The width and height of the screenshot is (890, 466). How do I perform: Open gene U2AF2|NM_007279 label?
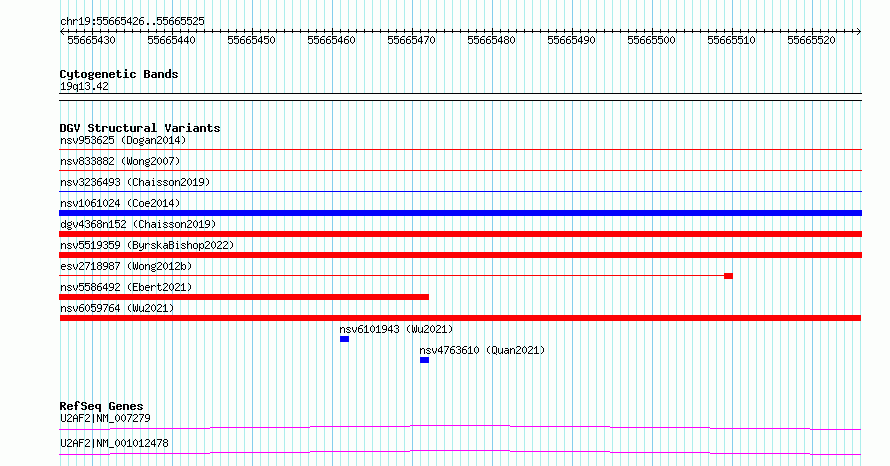(x=106, y=418)
